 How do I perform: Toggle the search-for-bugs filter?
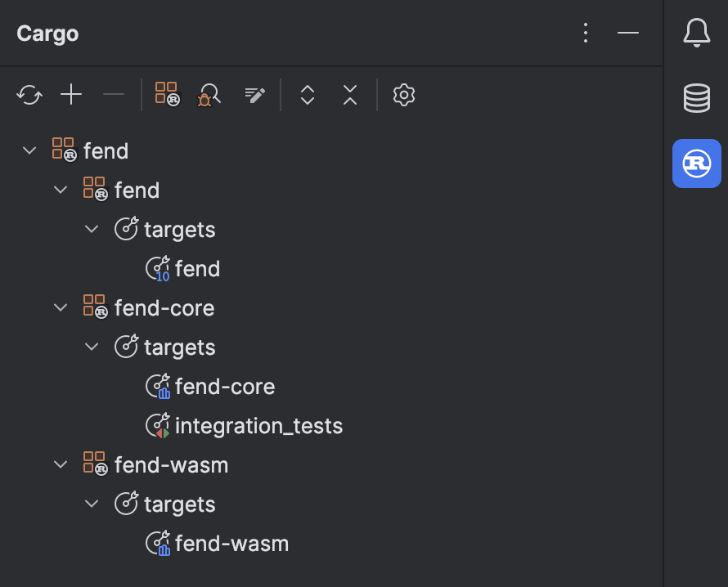208,94
